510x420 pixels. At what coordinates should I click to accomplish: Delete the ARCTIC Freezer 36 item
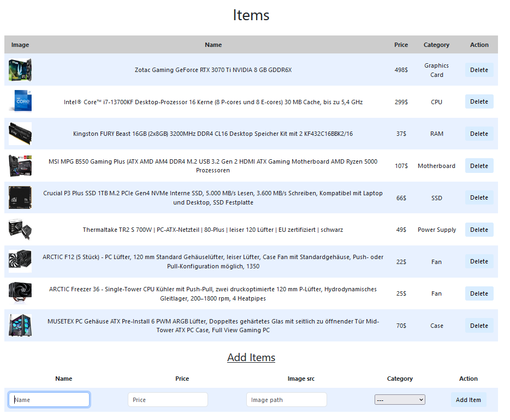[479, 293]
